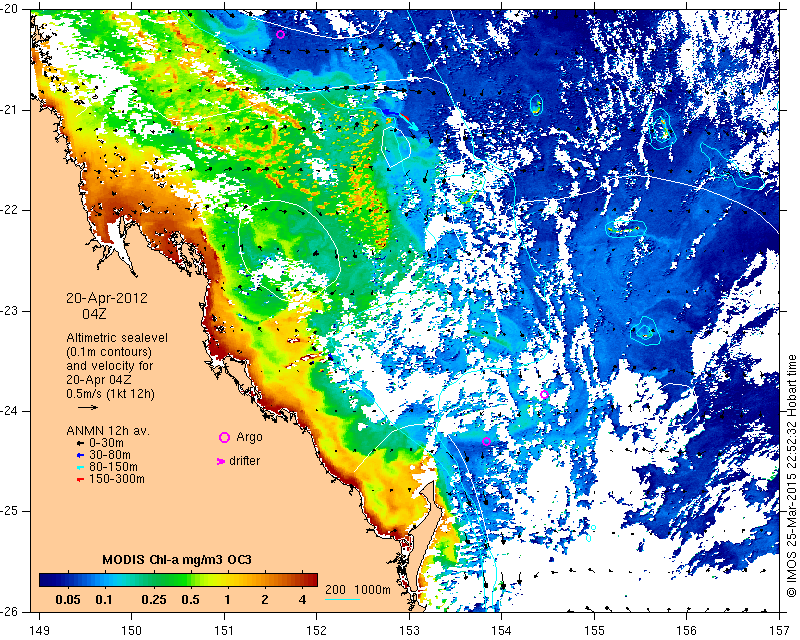The image size is (800, 640).
Task: Click the Argo float marker near 154.4°E, -23.8°
Action: click(544, 395)
